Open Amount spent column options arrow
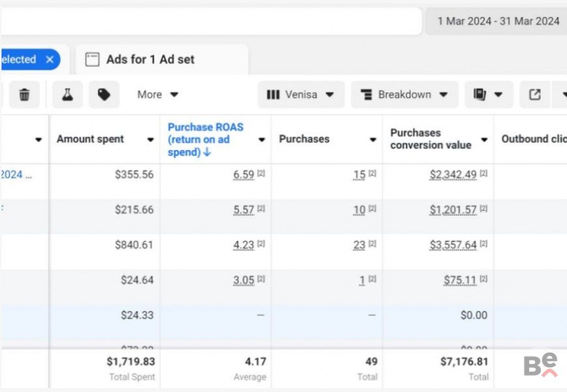Image resolution: width=567 pixels, height=392 pixels. [150, 140]
